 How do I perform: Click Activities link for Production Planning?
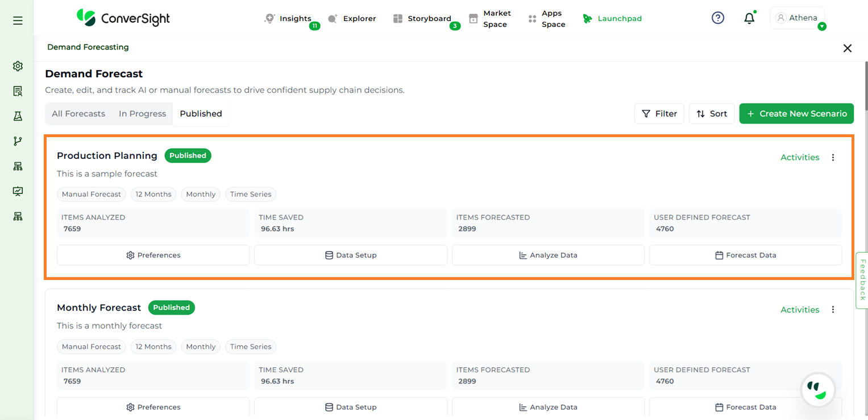(799, 158)
